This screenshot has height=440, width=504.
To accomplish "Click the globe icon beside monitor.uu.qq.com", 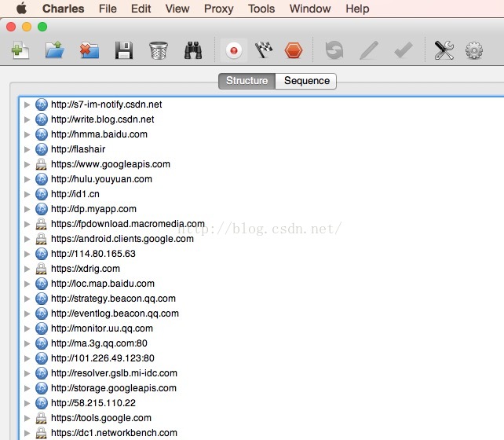I will pos(42,328).
